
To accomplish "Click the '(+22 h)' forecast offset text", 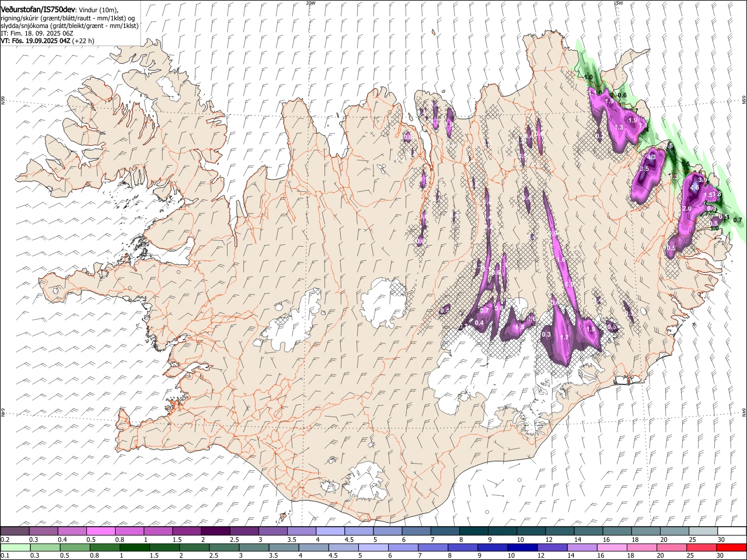I will 83,41.
